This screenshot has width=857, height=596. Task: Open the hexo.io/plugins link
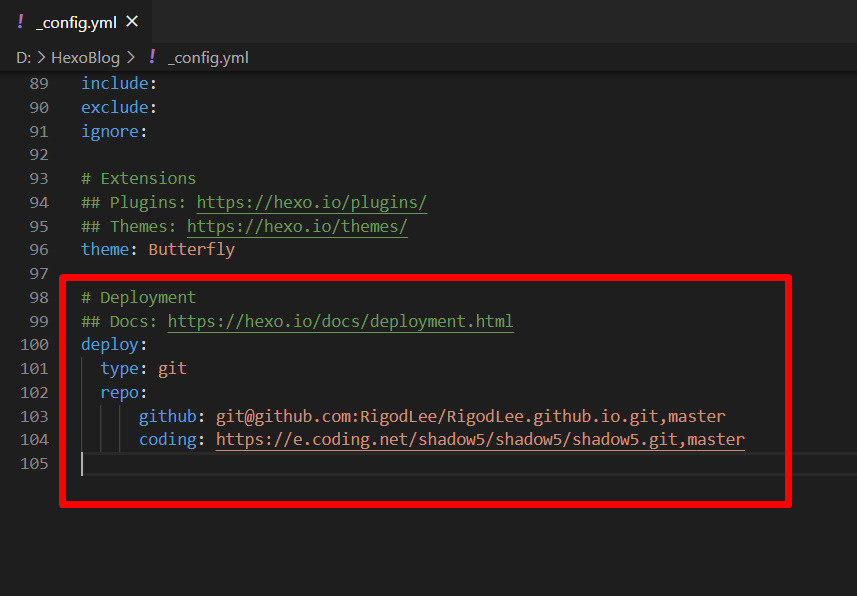pyautogui.click(x=312, y=202)
